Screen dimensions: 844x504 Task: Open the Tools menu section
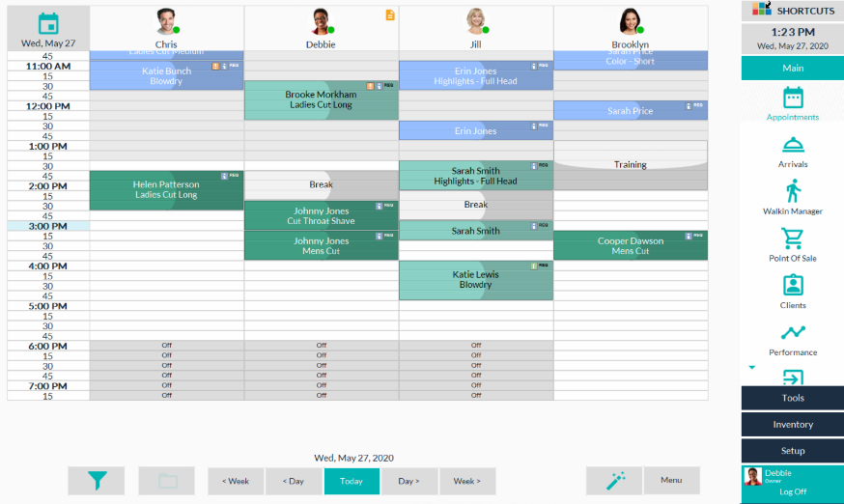pyautogui.click(x=792, y=398)
